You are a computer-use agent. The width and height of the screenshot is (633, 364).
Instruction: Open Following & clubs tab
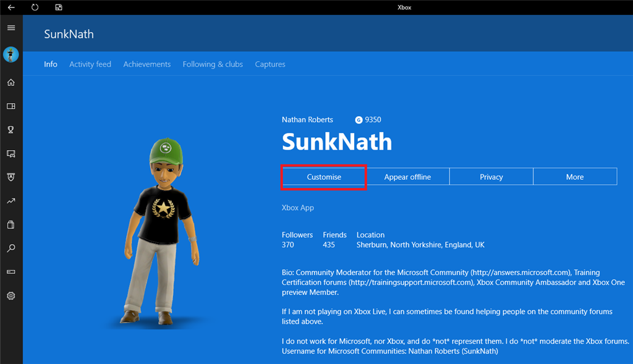coord(213,64)
